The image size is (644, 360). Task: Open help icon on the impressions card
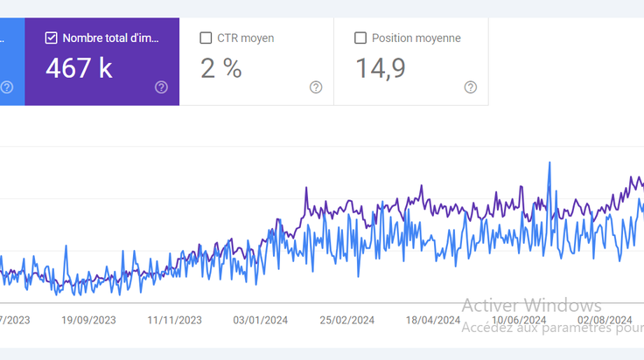point(161,87)
